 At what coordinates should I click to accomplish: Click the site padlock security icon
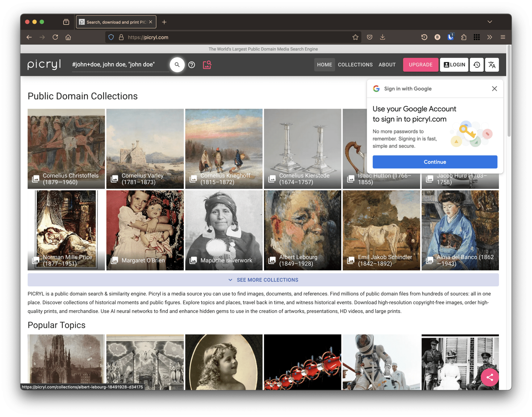coord(121,37)
